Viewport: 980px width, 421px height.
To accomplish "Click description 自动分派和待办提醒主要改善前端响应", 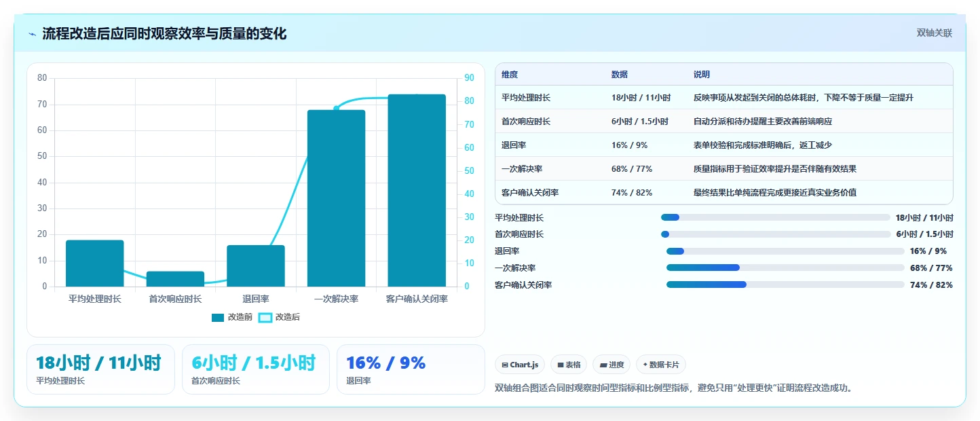I will 763,122.
